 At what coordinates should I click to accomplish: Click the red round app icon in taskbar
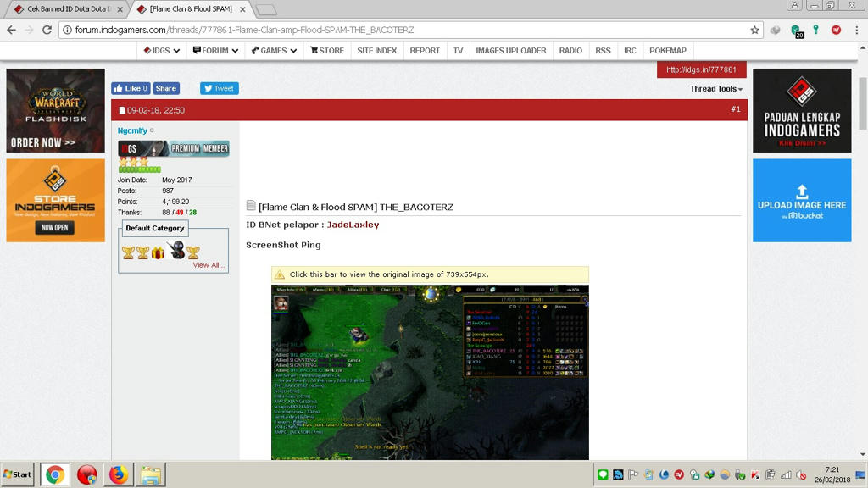(86, 474)
